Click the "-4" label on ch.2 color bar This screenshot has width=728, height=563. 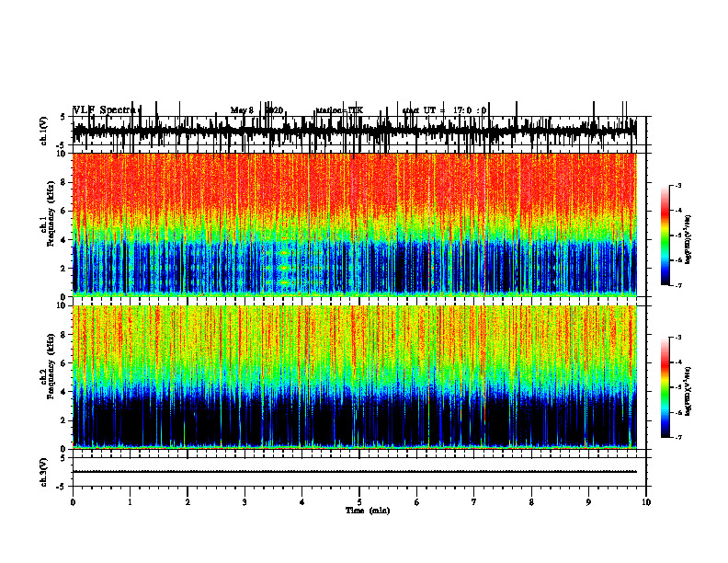tap(678, 362)
